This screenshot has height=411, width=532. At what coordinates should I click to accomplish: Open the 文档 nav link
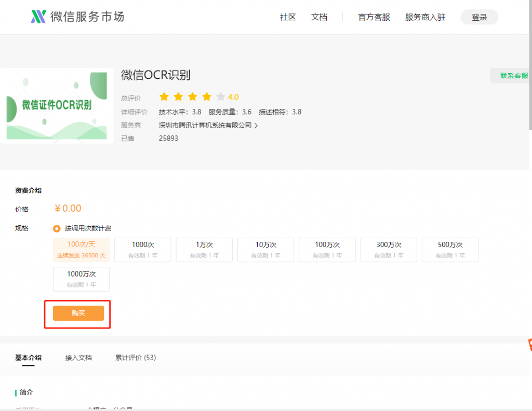click(x=320, y=17)
